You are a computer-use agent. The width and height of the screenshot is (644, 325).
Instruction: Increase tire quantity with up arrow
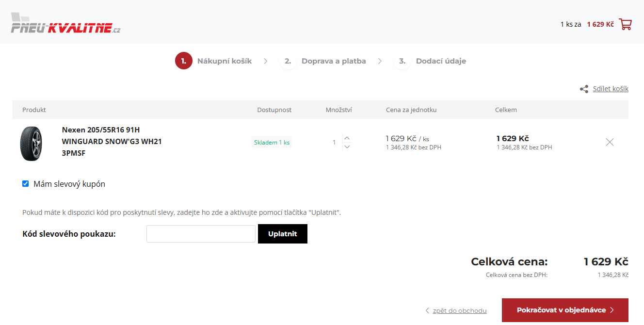point(347,138)
